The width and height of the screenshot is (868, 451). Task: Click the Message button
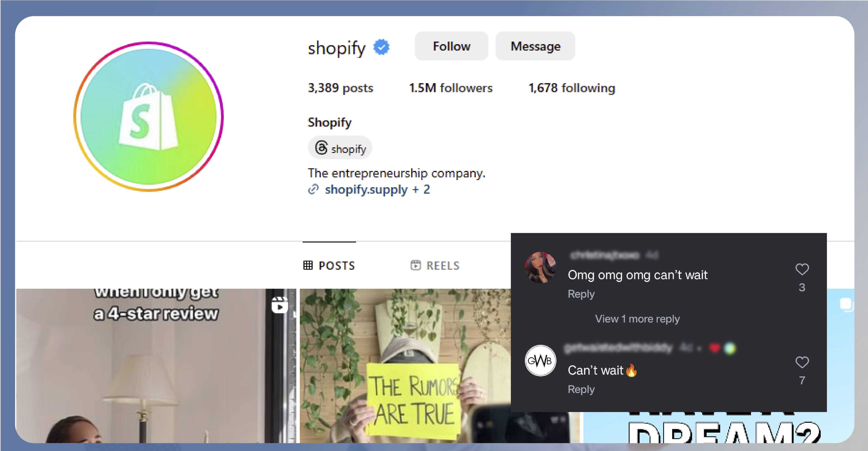pyautogui.click(x=535, y=46)
